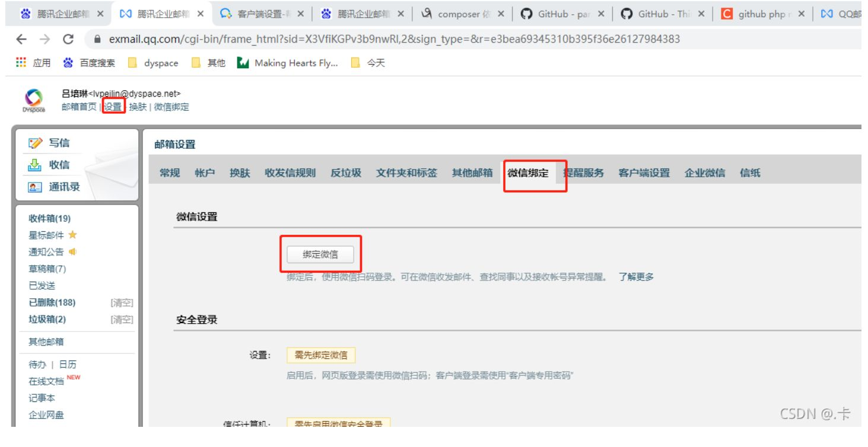Reload the exmail page

(68, 39)
